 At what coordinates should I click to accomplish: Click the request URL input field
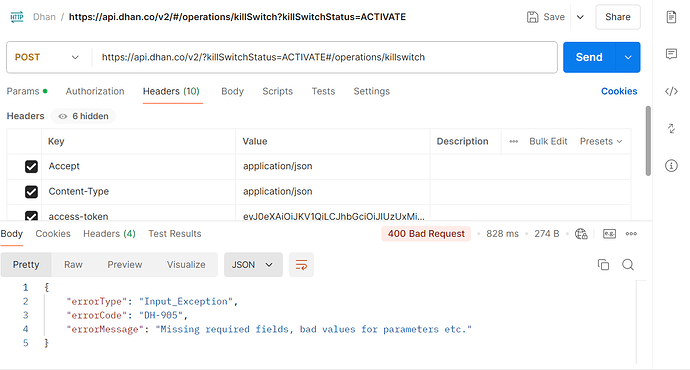(x=324, y=58)
